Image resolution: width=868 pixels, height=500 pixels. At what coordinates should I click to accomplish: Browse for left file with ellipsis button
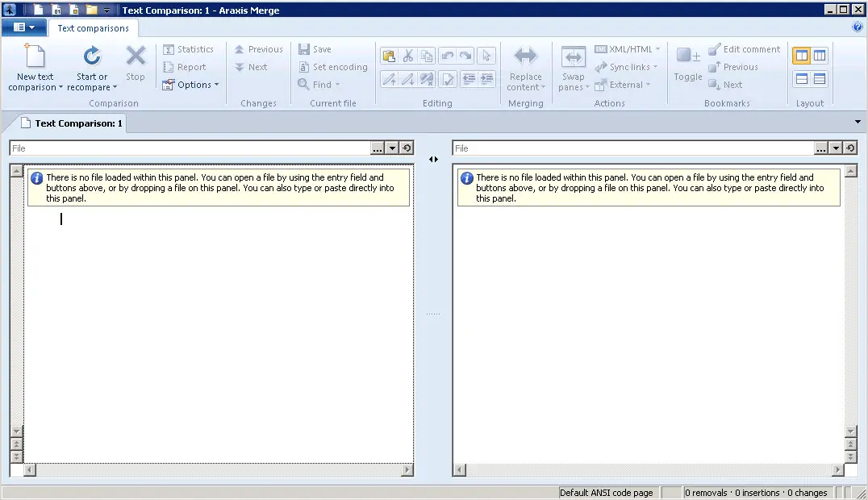point(377,148)
